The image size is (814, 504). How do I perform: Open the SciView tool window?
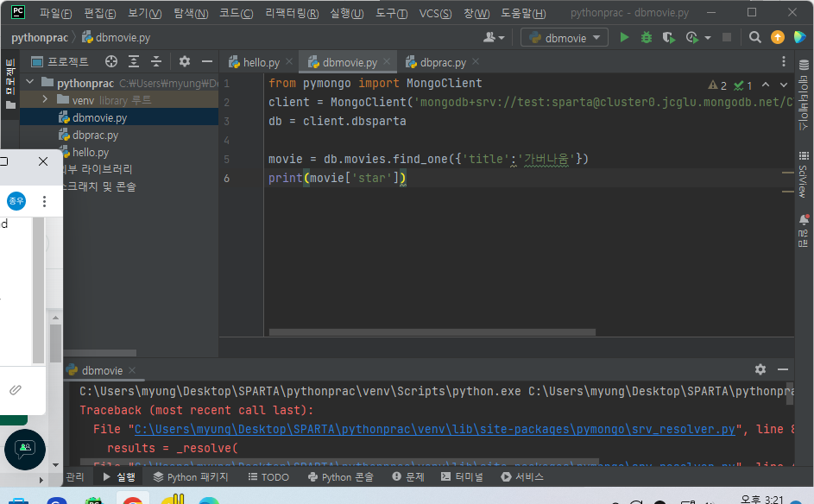point(803,175)
